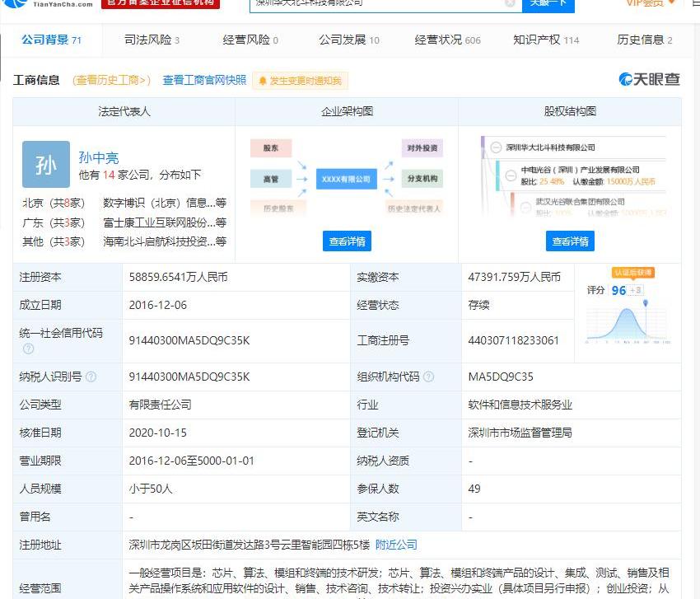This screenshot has width=700, height=599.
Task: Click help icon beside 组织机构代码
Action: pos(428,377)
